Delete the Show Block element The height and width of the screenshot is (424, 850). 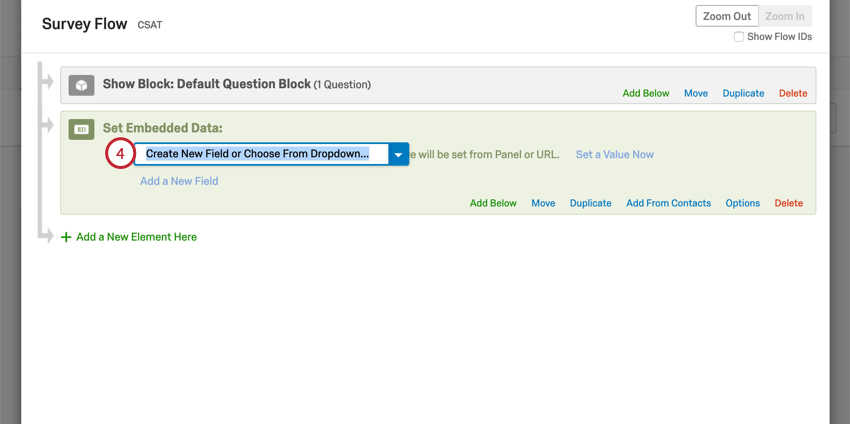[x=793, y=93]
